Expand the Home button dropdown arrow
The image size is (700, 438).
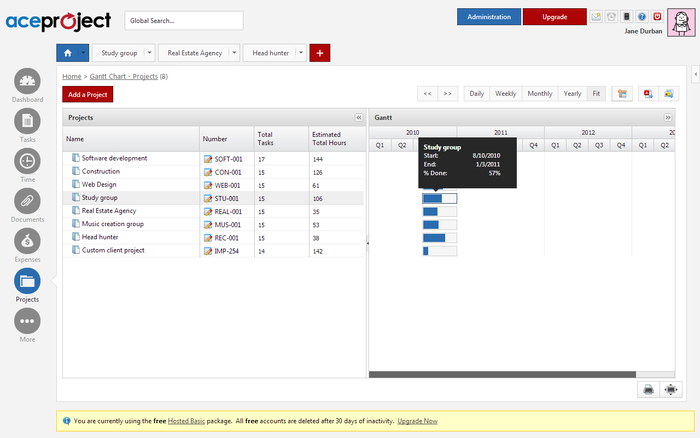point(84,52)
